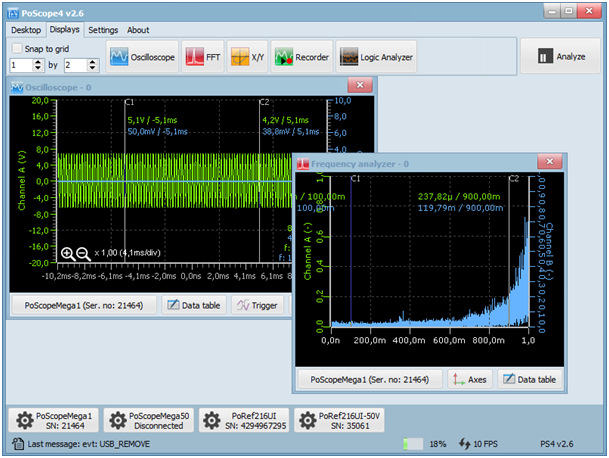The width and height of the screenshot is (609, 458).
Task: Switch to the Displays tab
Action: [64, 30]
